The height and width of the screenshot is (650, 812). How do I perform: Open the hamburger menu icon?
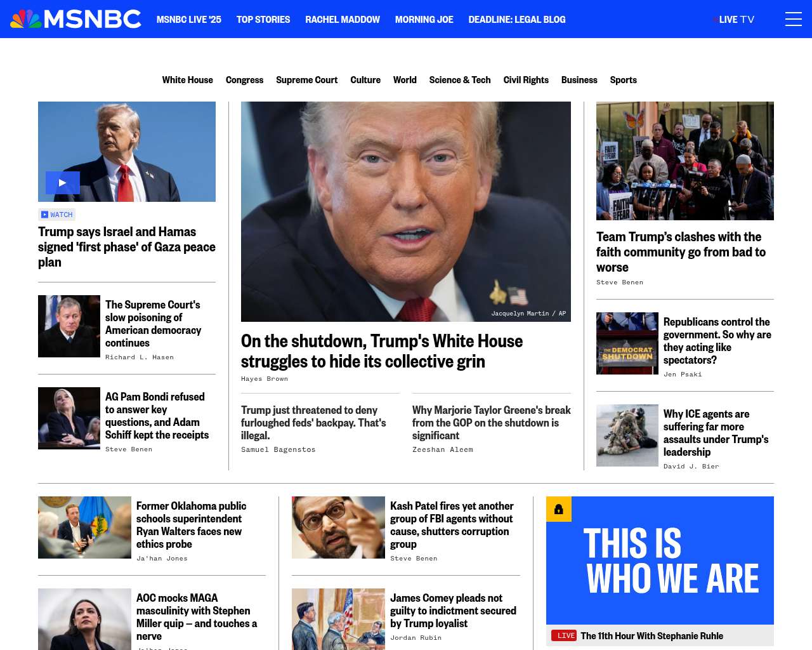[793, 19]
